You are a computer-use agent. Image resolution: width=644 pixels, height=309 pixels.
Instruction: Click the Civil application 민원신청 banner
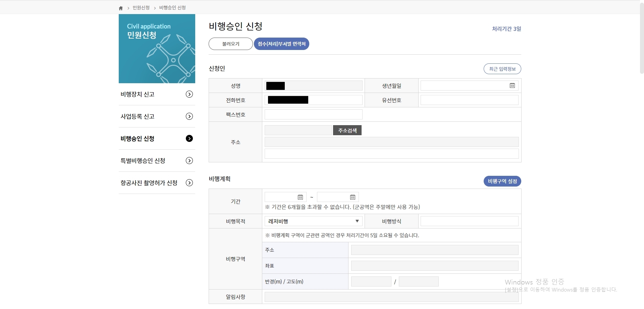(157, 49)
